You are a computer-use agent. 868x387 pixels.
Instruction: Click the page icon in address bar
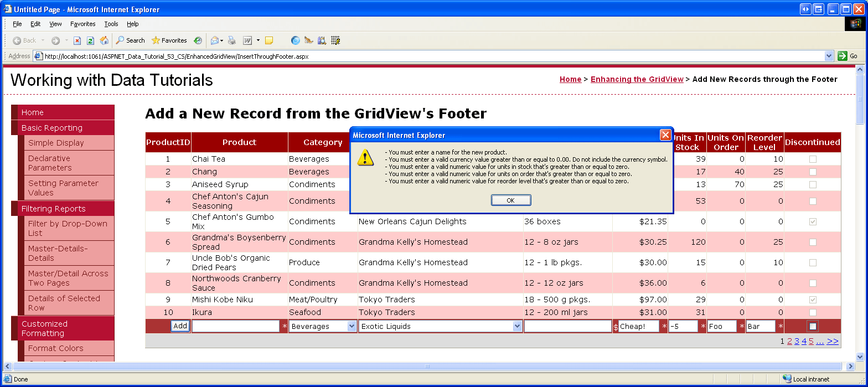click(38, 56)
